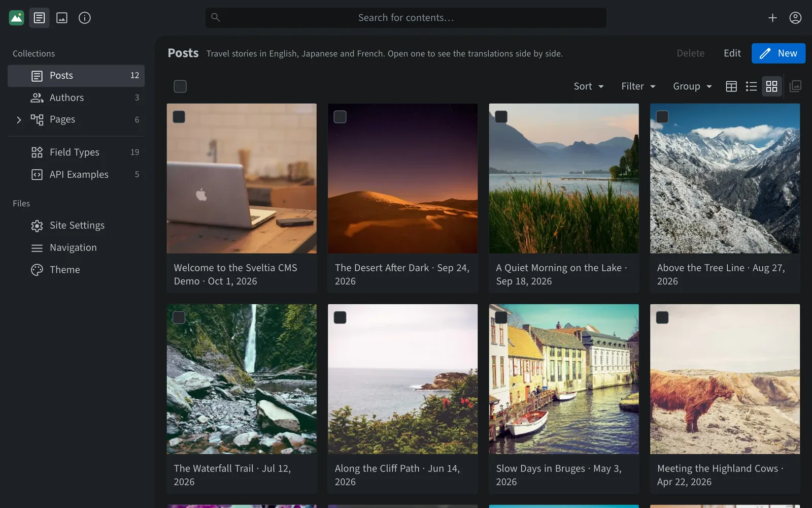The height and width of the screenshot is (508, 812).
Task: Check the Welcome to the Sveltia CMS Demo post
Action: tap(179, 117)
